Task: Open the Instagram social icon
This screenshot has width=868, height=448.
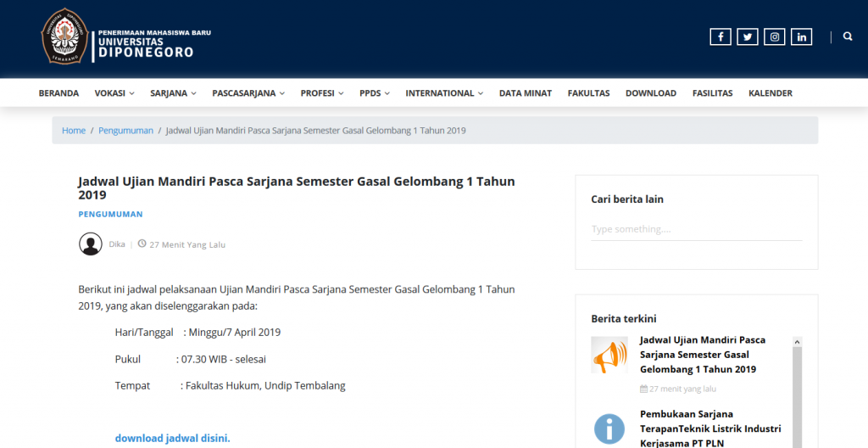Action: click(x=774, y=36)
